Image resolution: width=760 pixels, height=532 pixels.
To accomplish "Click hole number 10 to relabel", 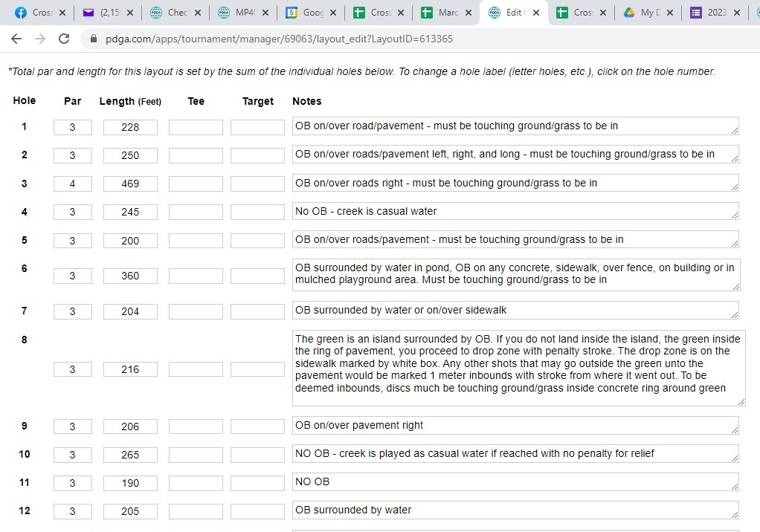I will [x=25, y=454].
